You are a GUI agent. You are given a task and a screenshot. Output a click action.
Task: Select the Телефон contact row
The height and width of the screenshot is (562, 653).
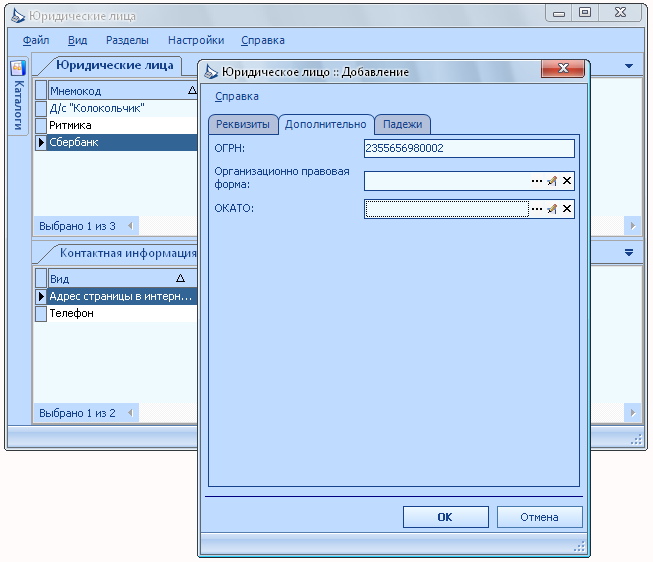point(122,313)
